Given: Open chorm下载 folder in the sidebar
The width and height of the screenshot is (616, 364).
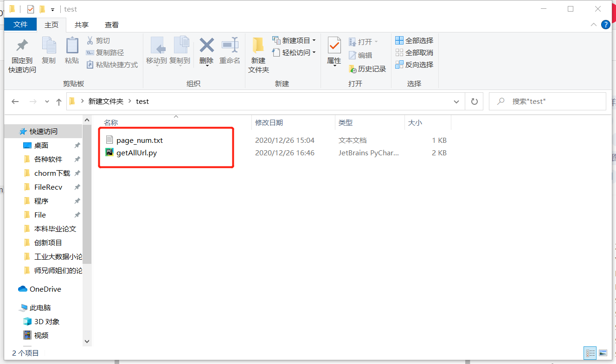Looking at the screenshot, I should pos(52,173).
